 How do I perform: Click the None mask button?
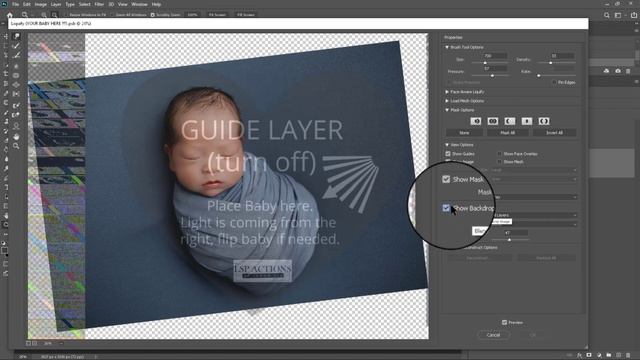(x=464, y=133)
